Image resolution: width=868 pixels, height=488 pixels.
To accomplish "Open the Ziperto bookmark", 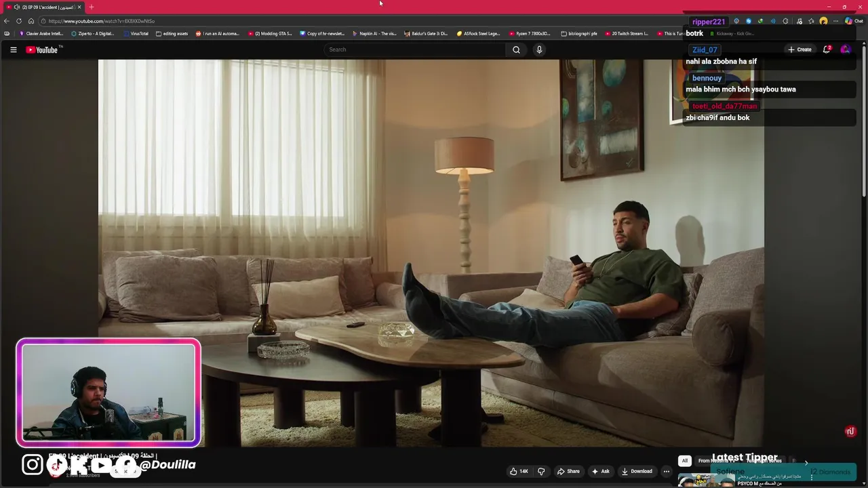I will [x=93, y=33].
